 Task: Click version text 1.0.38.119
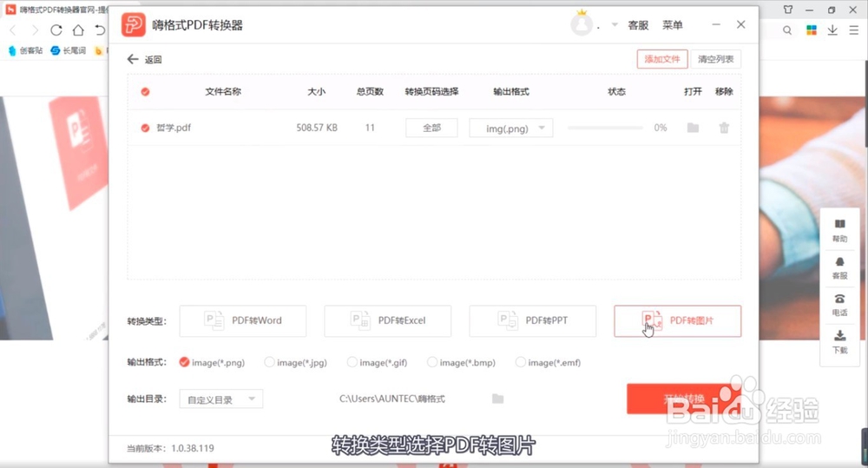click(x=193, y=448)
